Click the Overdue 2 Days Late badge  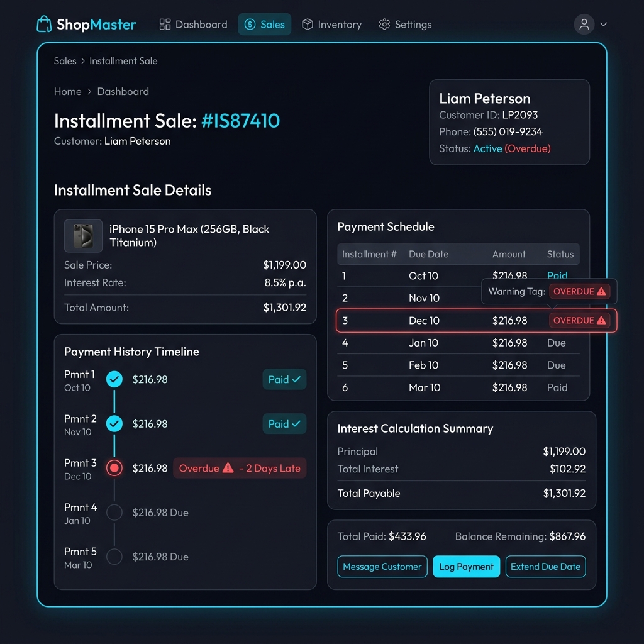(240, 468)
